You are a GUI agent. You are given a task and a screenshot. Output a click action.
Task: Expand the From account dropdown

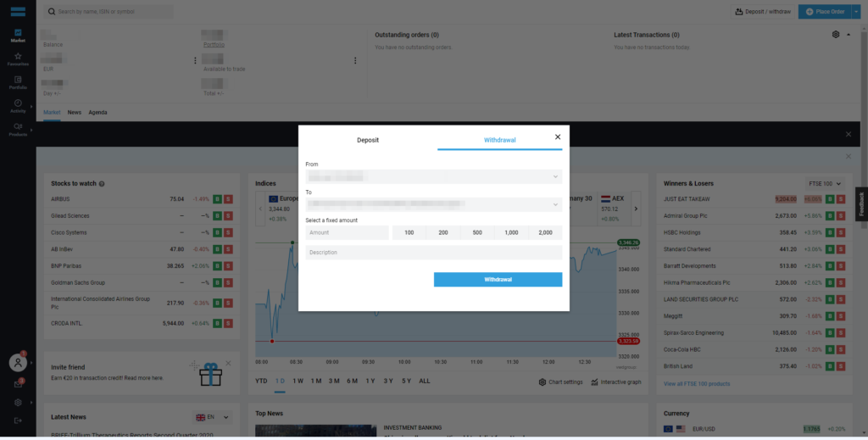[x=433, y=176]
